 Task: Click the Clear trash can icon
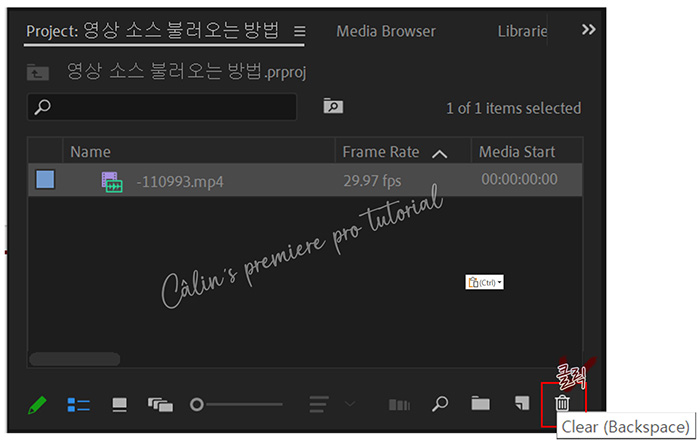[x=562, y=403]
